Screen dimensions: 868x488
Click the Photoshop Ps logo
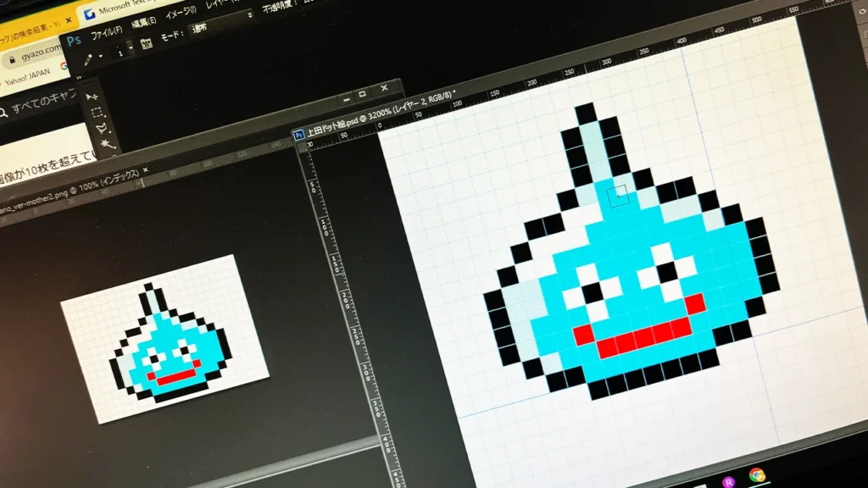pos(74,41)
